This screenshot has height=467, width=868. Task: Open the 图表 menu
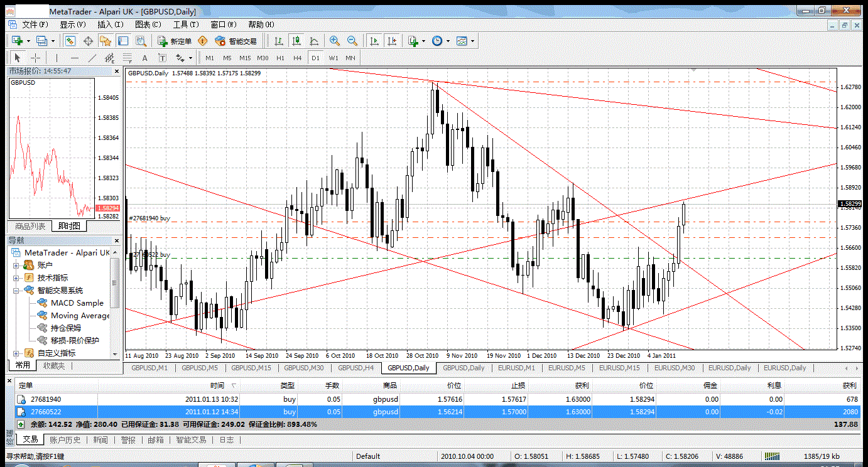click(x=148, y=24)
